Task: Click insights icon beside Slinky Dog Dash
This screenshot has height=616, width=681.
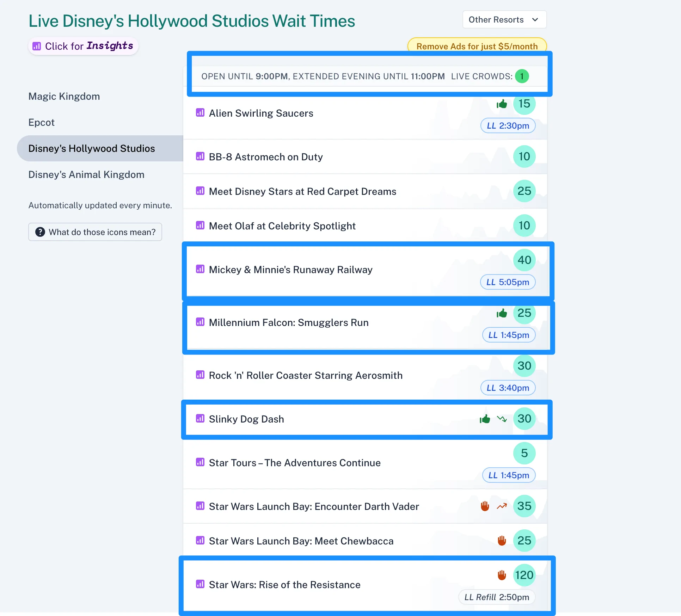Action: (200, 419)
